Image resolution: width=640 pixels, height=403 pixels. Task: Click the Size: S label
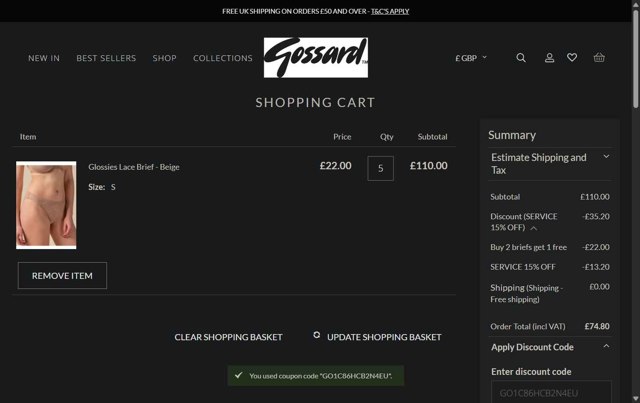(x=102, y=187)
